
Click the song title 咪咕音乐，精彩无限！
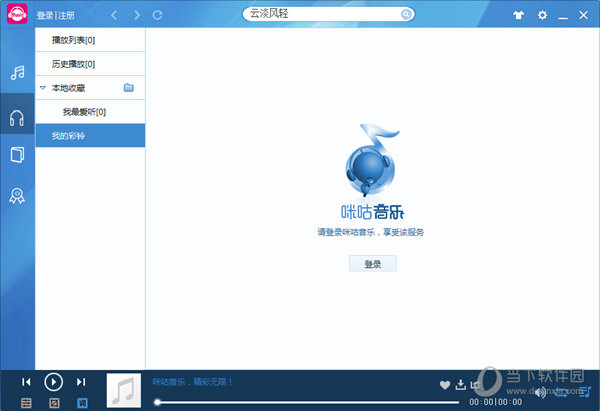click(192, 382)
